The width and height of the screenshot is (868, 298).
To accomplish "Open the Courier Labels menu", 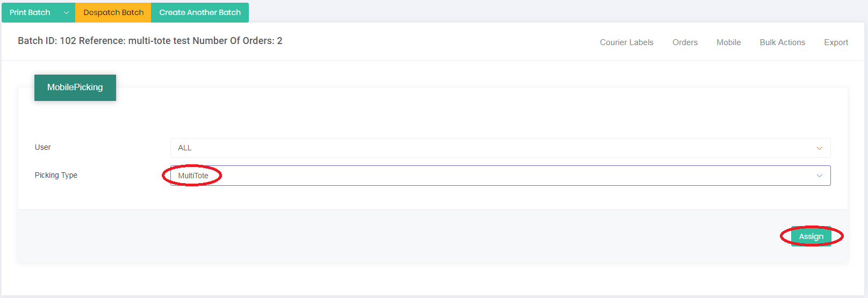I will point(627,42).
